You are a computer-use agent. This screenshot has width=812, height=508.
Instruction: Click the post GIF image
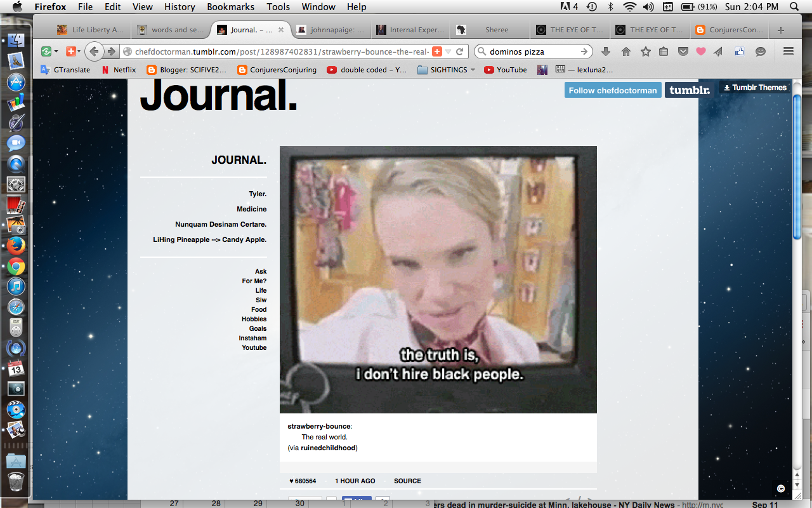point(438,279)
